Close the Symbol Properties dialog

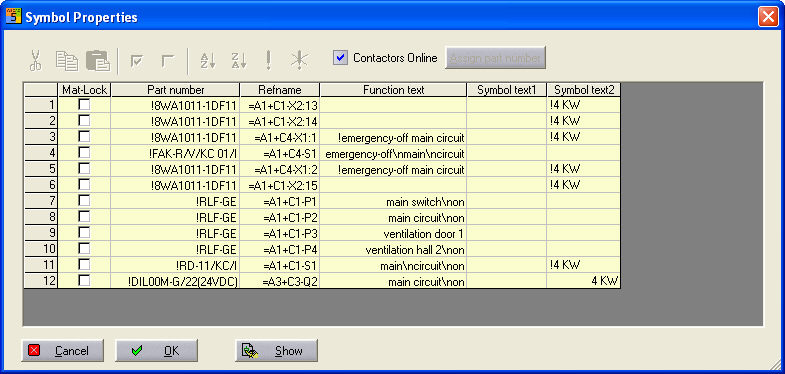[x=768, y=17]
